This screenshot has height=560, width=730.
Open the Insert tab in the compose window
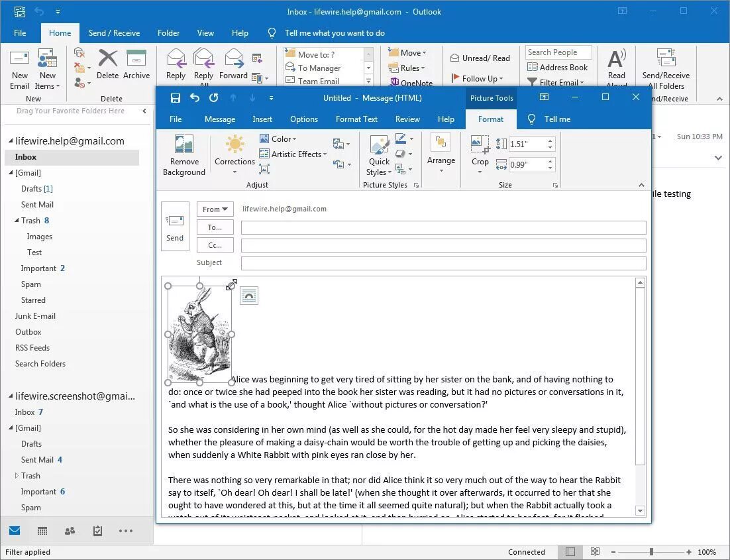coord(262,119)
